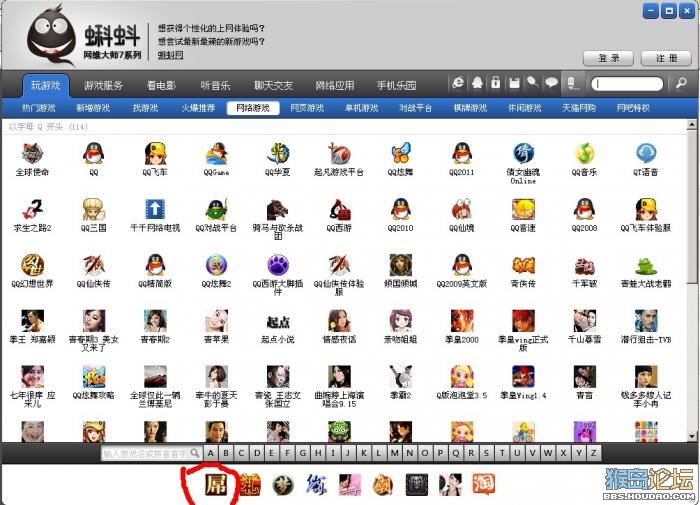
Task: Click the top-right search input field
Action: point(627,84)
